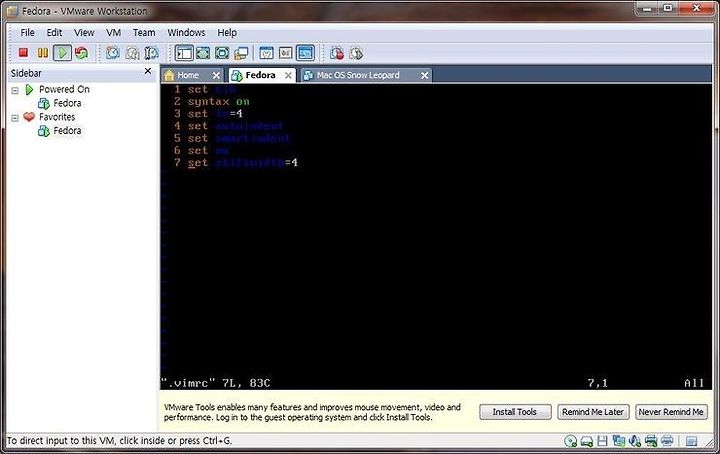Click the Sidebar panel title
This screenshot has width=720, height=454.
tap(26, 73)
